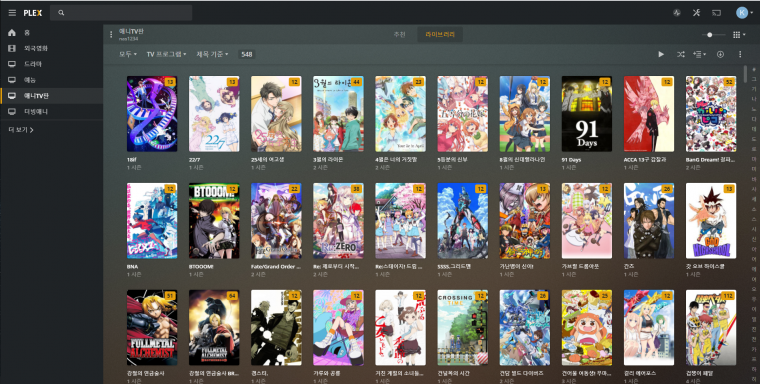This screenshot has height=384, width=760.
Task: Open the three-dot menu beside the download icon
Action: point(740,54)
